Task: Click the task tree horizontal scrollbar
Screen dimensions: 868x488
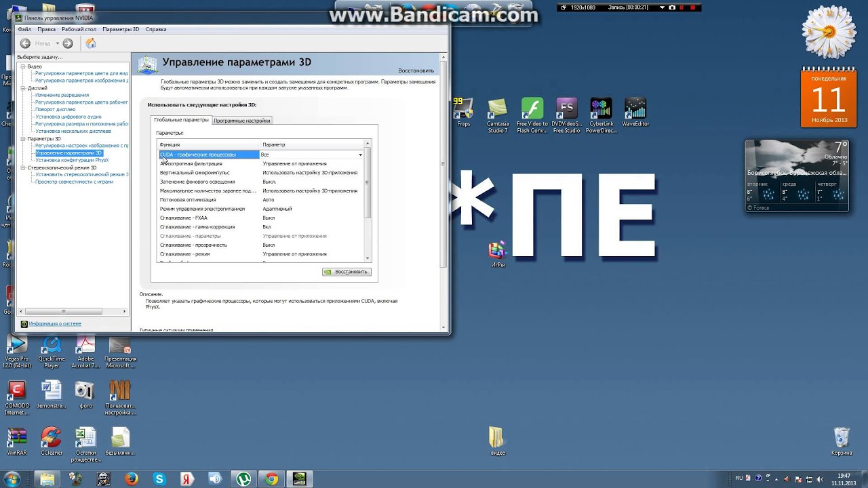Action: pyautogui.click(x=73, y=312)
